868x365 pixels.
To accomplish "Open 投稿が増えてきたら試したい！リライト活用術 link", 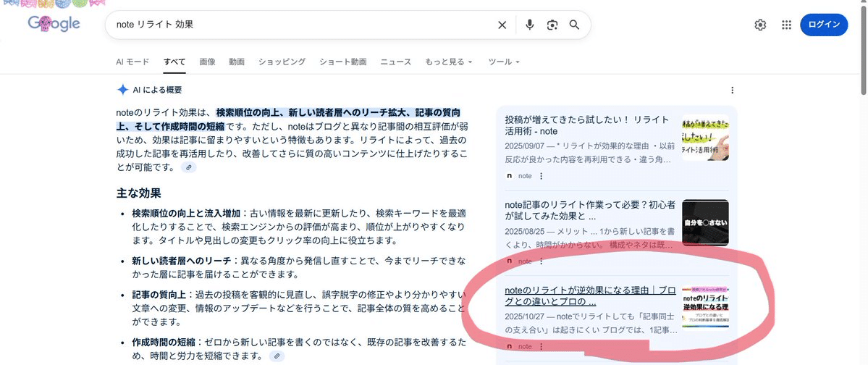I will coord(587,125).
